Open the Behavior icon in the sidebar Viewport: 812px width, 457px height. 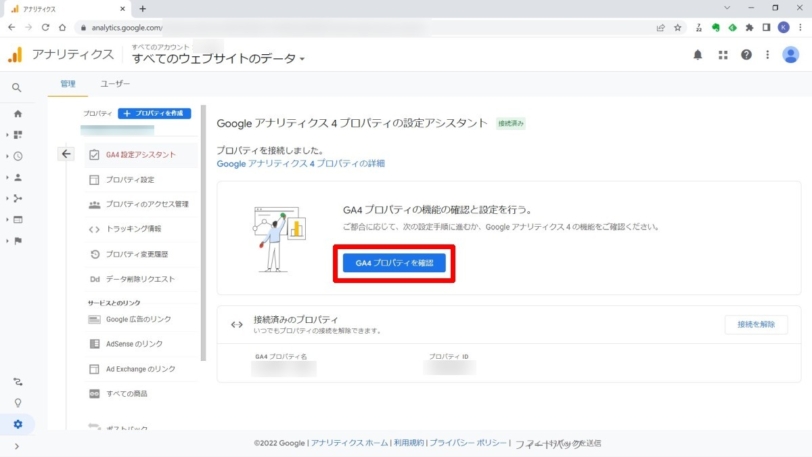18,220
